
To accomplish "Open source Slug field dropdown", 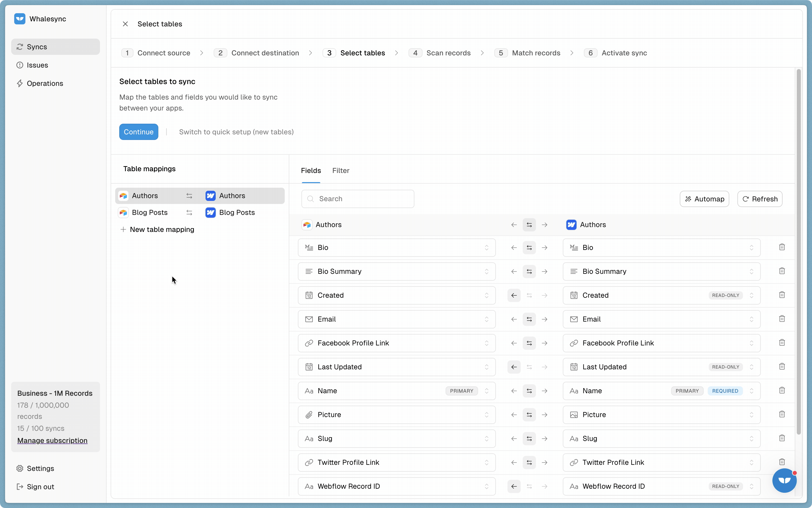I will [397, 438].
